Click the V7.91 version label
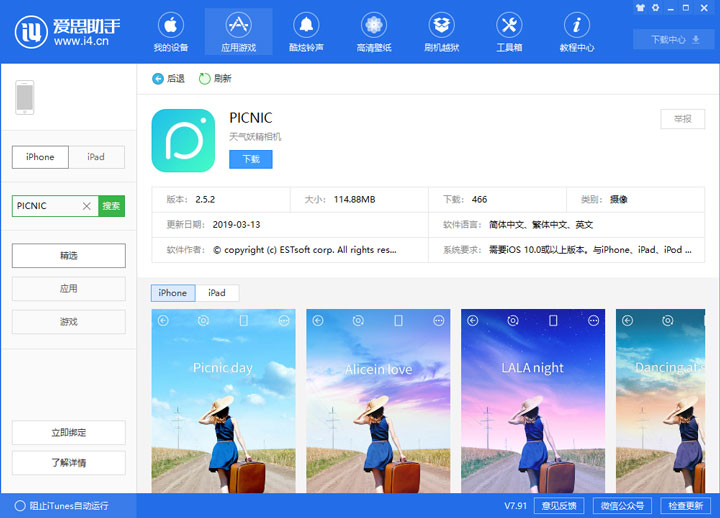 (515, 506)
